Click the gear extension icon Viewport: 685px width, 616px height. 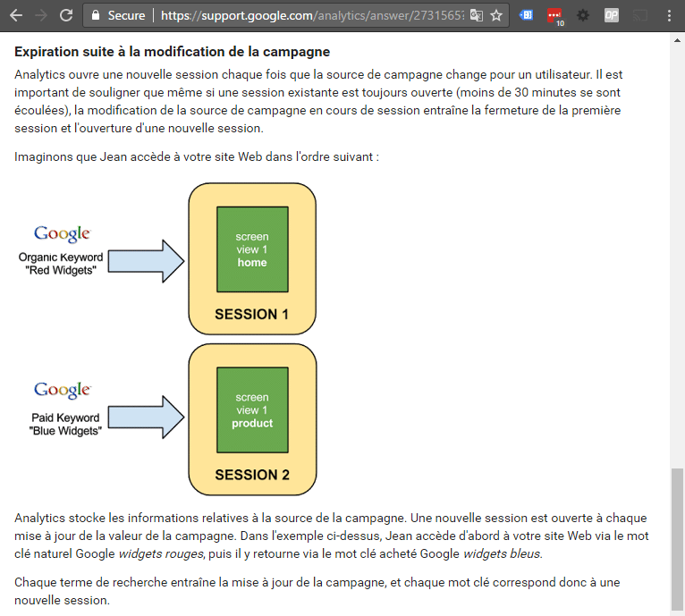pyautogui.click(x=583, y=15)
